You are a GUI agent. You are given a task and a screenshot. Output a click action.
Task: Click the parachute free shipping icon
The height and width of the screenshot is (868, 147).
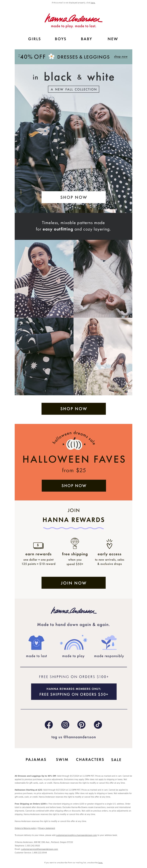(x=75, y=543)
